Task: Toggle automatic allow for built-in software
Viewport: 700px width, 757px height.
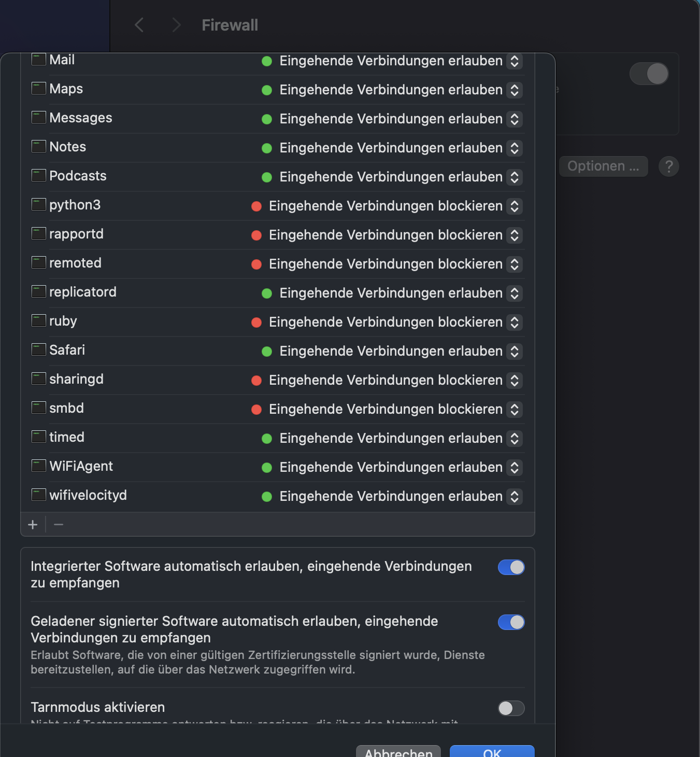Action: point(511,568)
